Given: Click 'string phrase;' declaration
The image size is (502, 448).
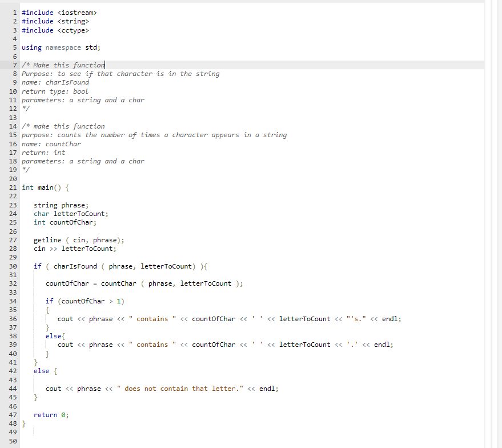Looking at the screenshot, I should coord(61,205).
